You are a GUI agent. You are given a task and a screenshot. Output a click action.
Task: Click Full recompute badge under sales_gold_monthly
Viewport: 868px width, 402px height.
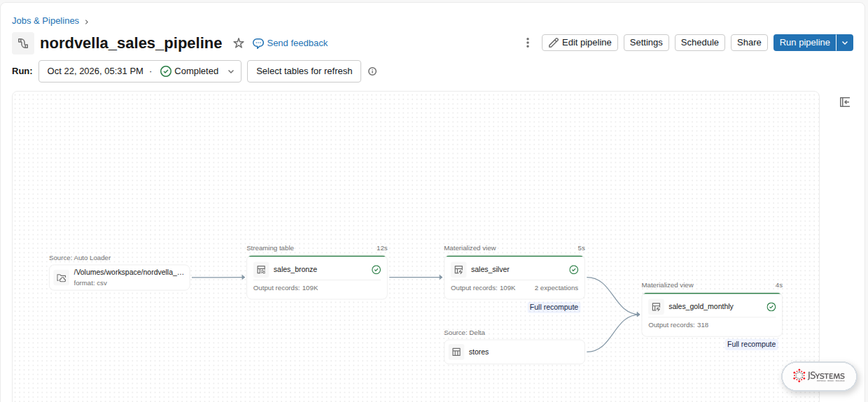click(751, 344)
